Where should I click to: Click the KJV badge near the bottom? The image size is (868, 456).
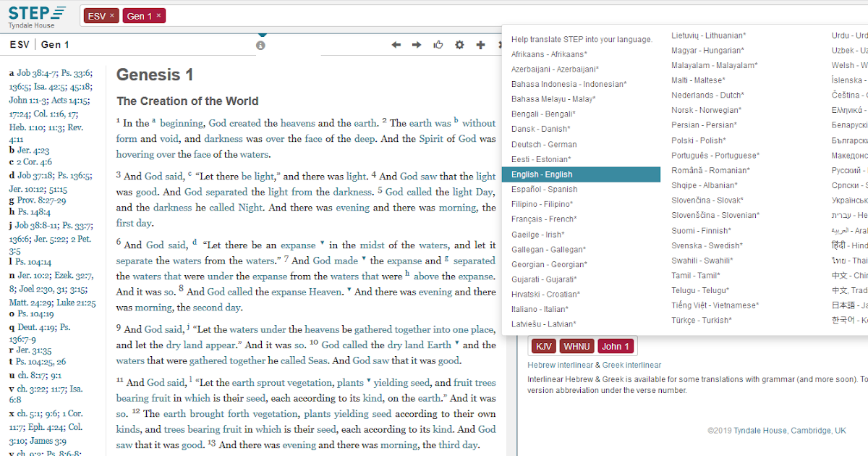(x=544, y=346)
